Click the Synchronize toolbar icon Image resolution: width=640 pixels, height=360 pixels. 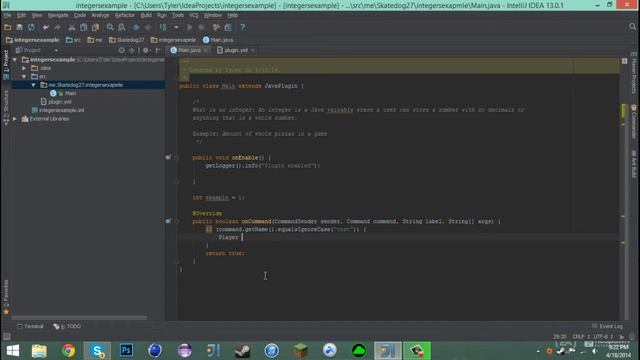[31, 27]
